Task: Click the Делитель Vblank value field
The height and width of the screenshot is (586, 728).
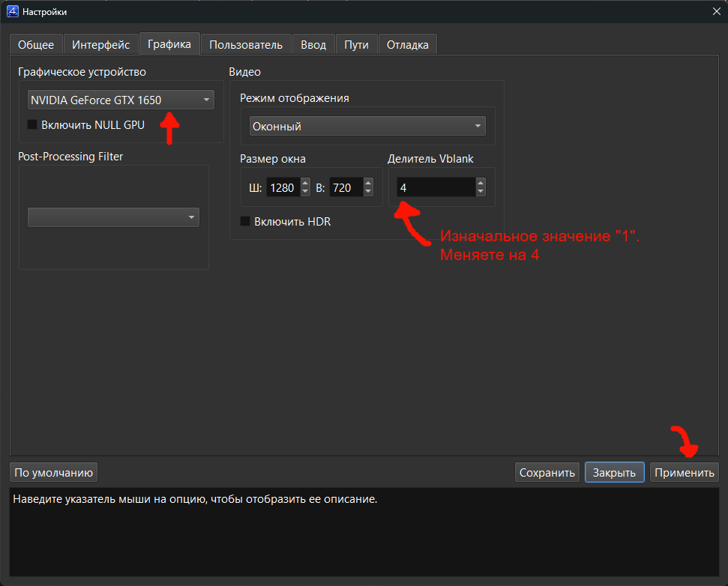Action: point(436,187)
